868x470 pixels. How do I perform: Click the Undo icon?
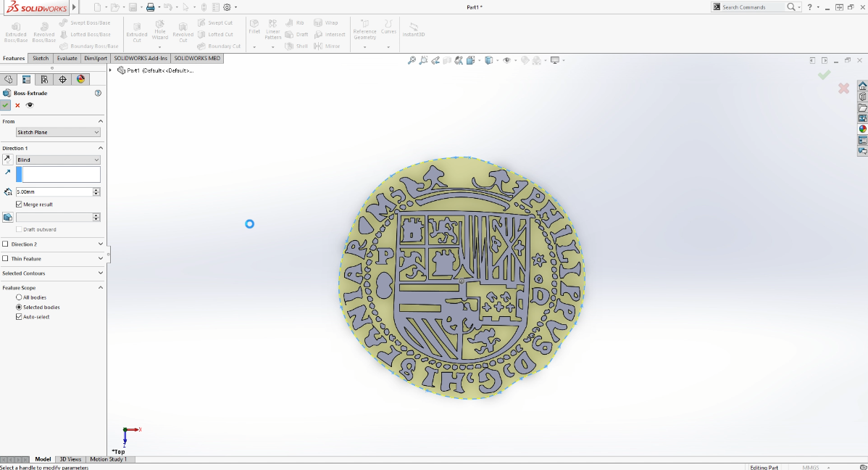pos(168,7)
